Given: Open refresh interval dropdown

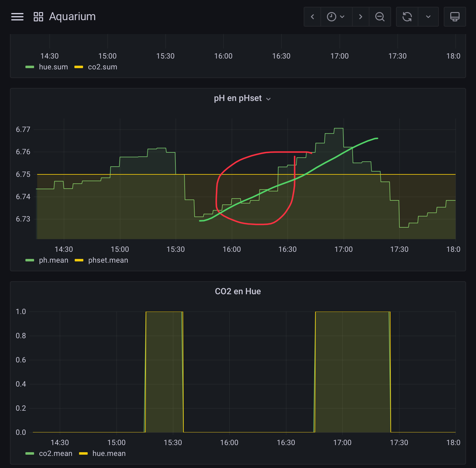Looking at the screenshot, I should pyautogui.click(x=428, y=17).
